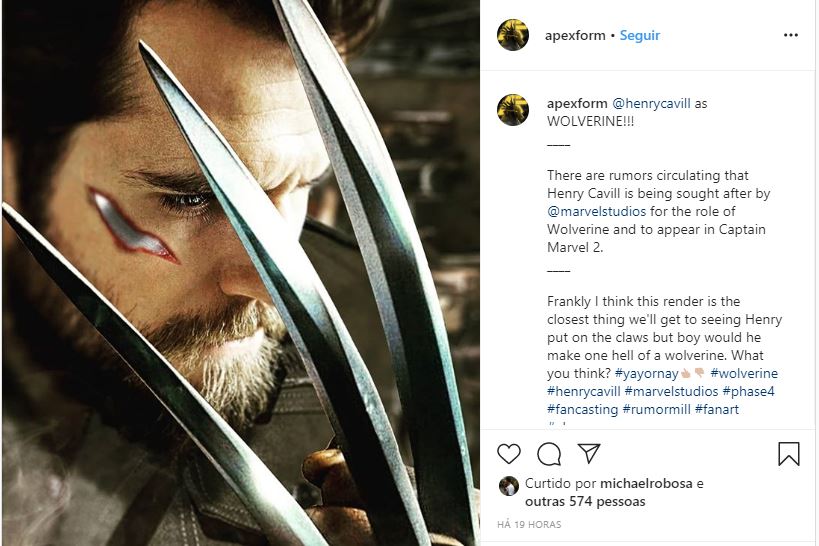Click the apexform avatar in the post header
Viewport: 819px width, 546px height.
pos(513,35)
